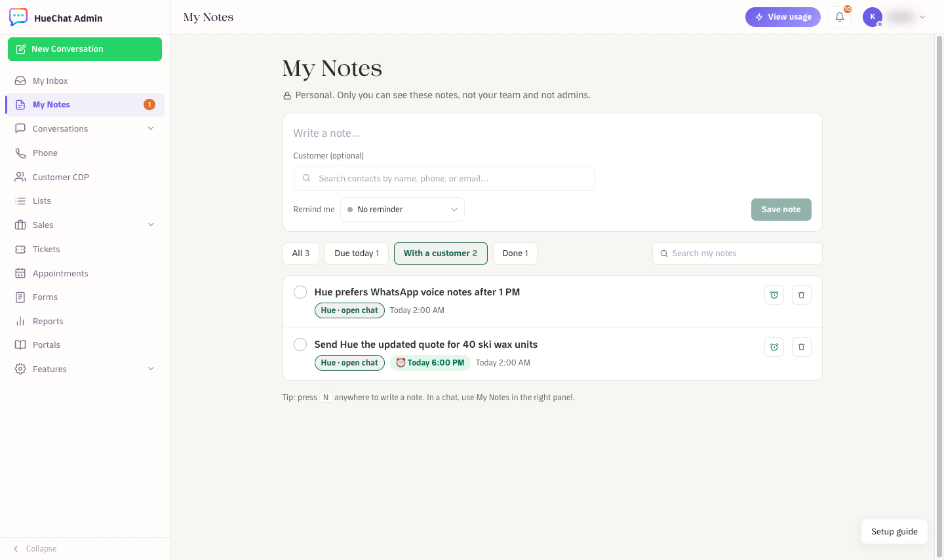Viewport: 944px width, 560px height.
Task: Open Reports from the sidebar
Action: [x=85, y=321]
